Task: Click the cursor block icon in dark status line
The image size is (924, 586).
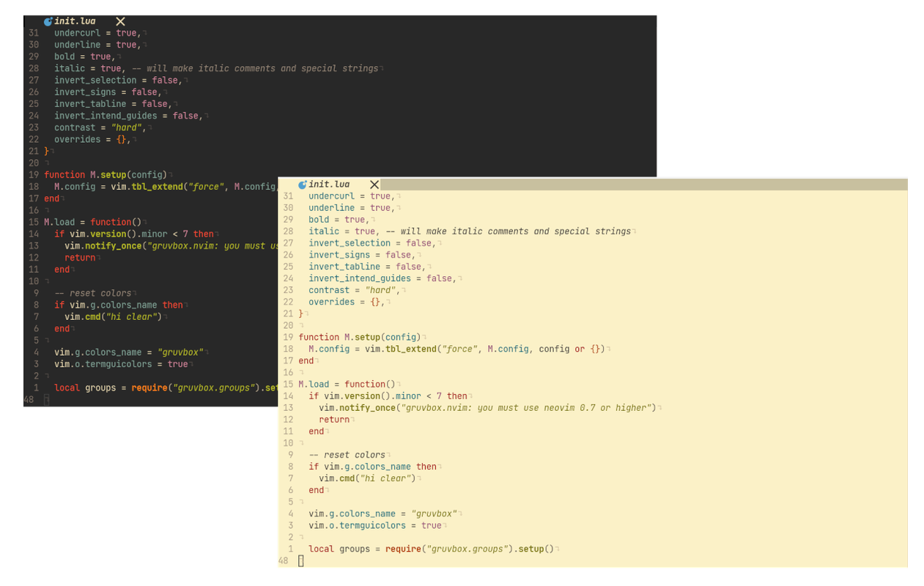Action: (x=46, y=399)
